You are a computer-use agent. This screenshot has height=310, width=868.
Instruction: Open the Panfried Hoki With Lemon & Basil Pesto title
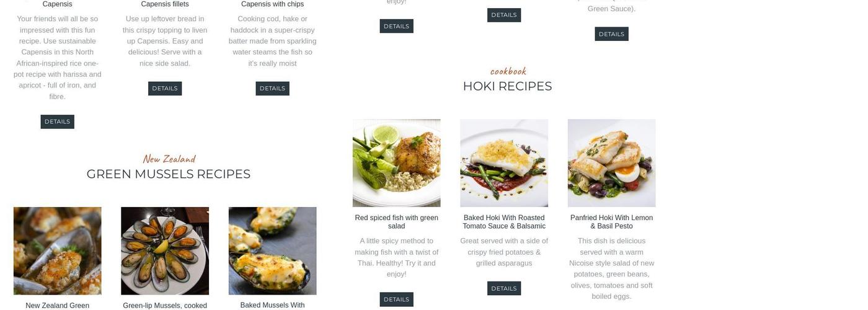click(611, 222)
